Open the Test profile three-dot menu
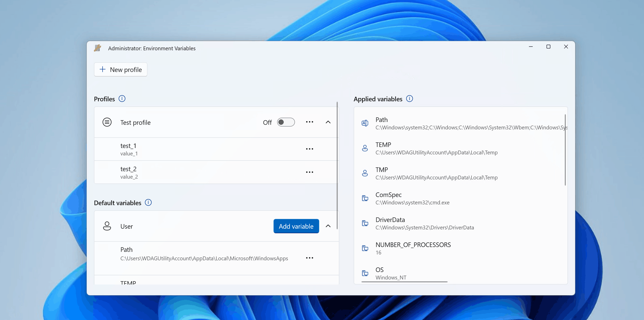The width and height of the screenshot is (644, 320). pos(310,122)
